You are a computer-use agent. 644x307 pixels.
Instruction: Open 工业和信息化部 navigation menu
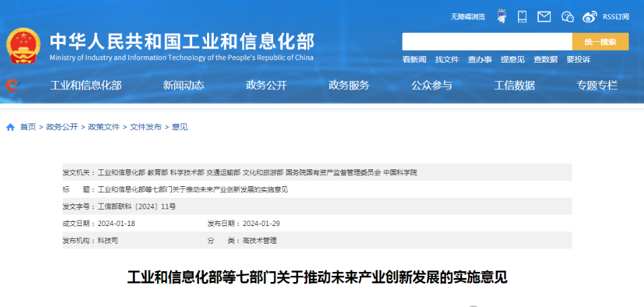(x=86, y=86)
